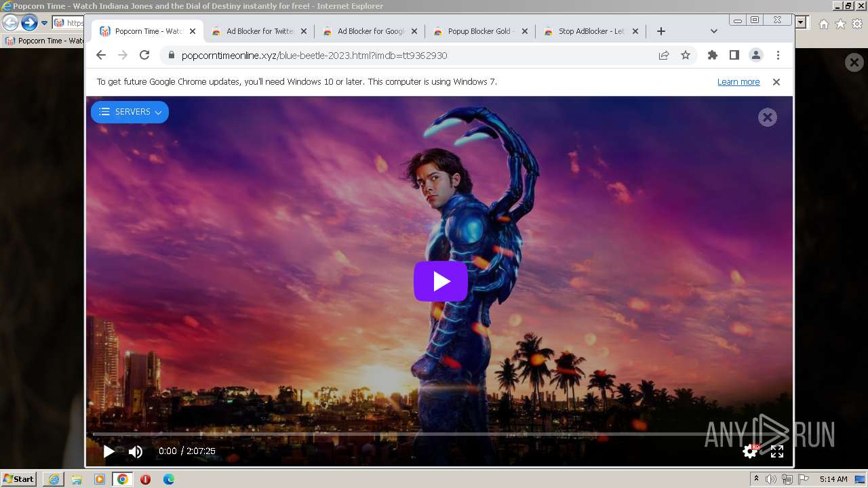Open video quality settings gear
868x488 pixels.
click(x=750, y=451)
